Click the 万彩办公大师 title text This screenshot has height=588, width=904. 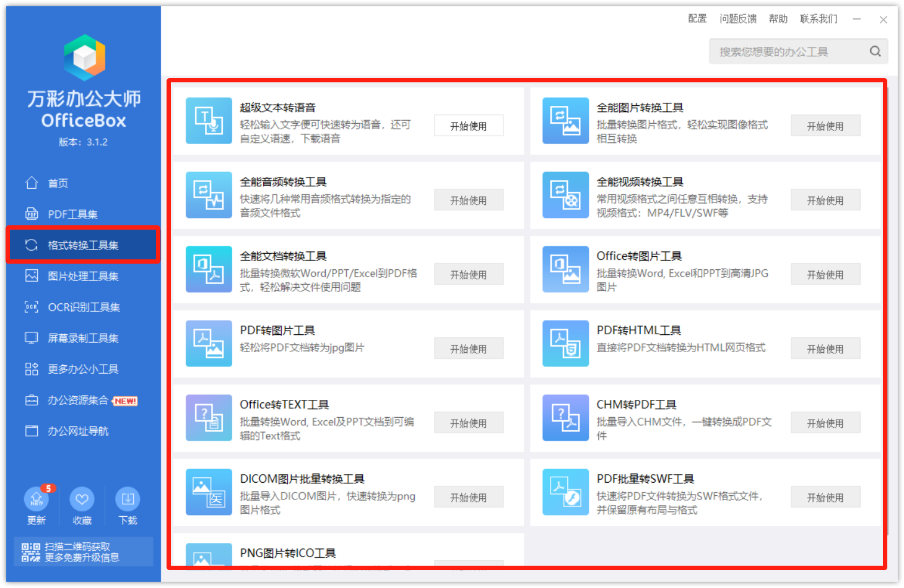pyautogui.click(x=84, y=98)
